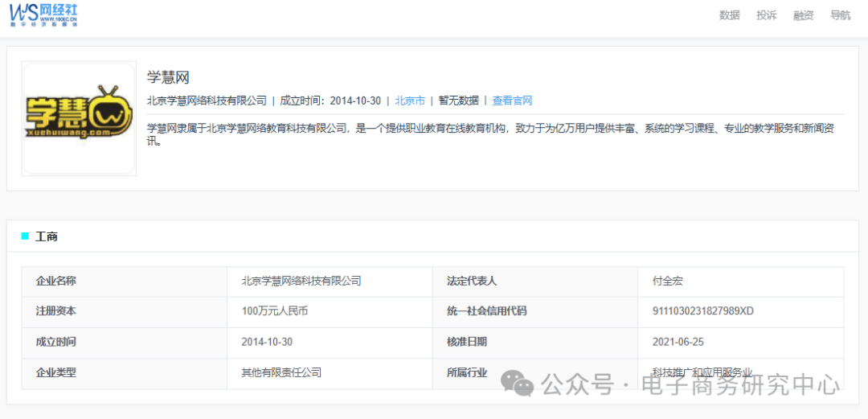The height and width of the screenshot is (419, 868).
Task: Click the 注册资本 label cell
Action: click(125, 312)
